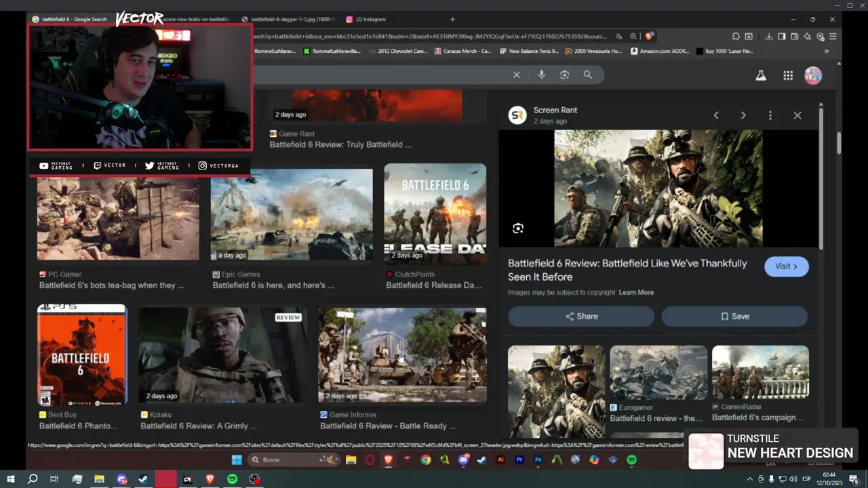Open Game Informer Battle Ready image
868x488 pixels.
[403, 355]
